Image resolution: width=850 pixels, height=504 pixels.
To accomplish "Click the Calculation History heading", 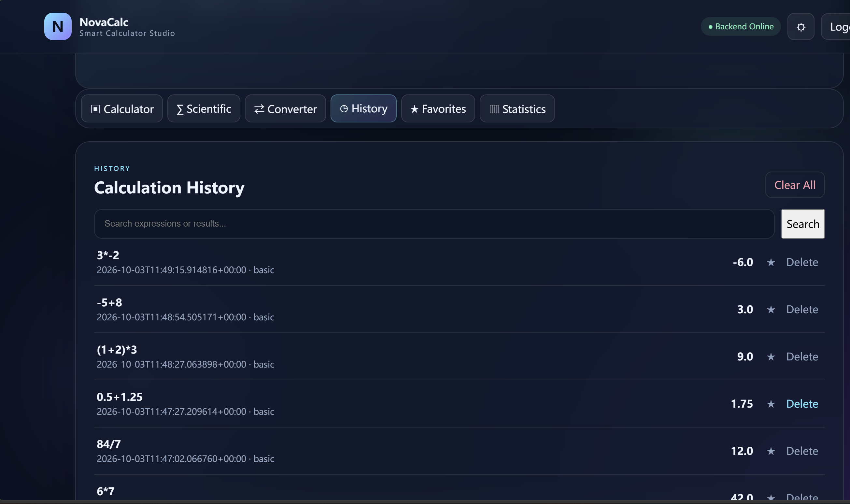I will point(169,188).
